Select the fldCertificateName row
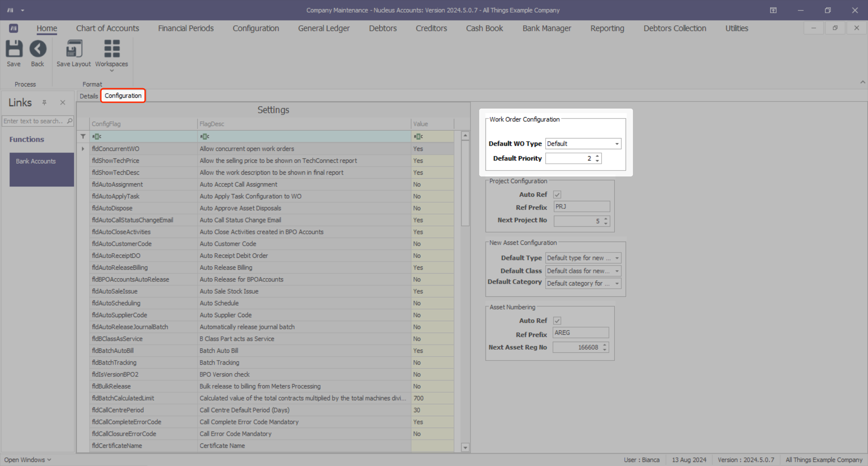Screen dimensions: 868x466 [273, 446]
